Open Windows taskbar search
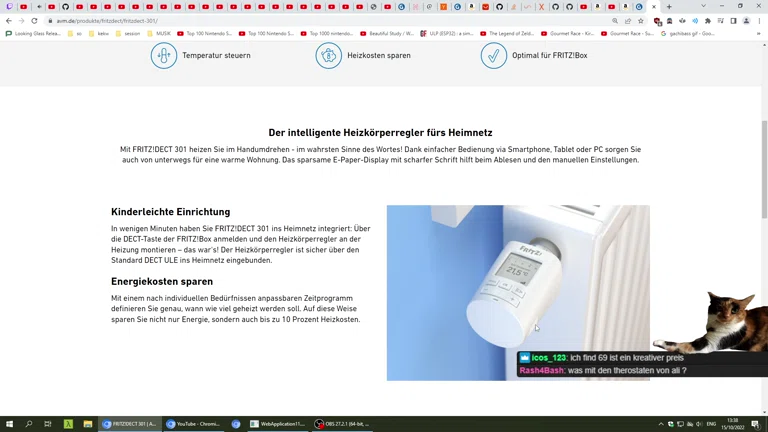The width and height of the screenshot is (768, 432). click(x=28, y=424)
